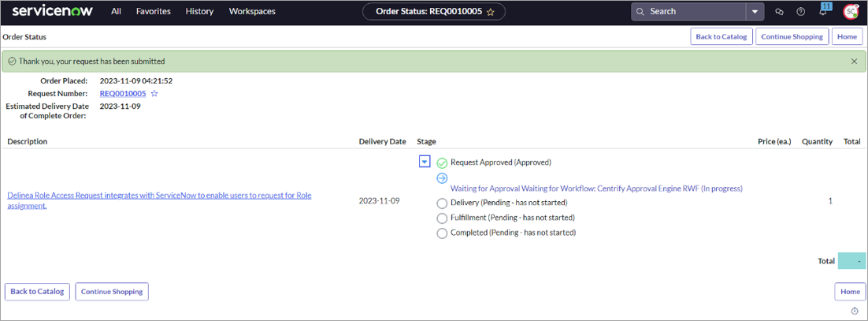Select the Delivery pending stage circle

(442, 203)
